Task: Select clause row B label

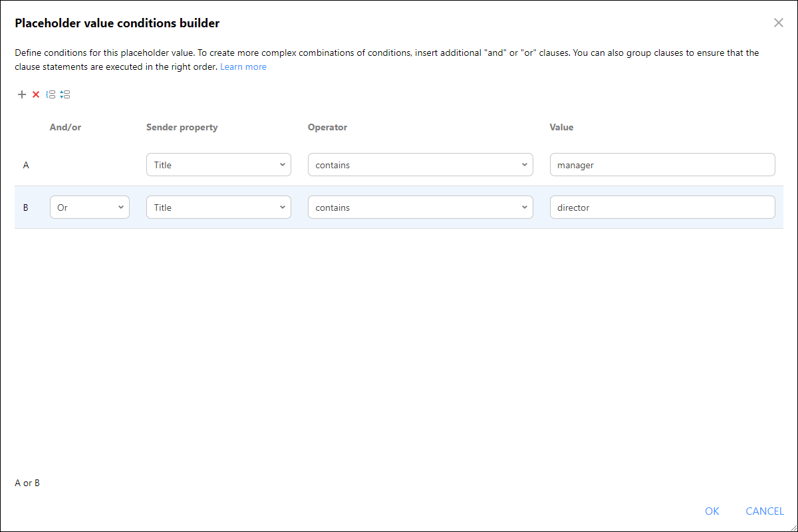Action: point(26,207)
